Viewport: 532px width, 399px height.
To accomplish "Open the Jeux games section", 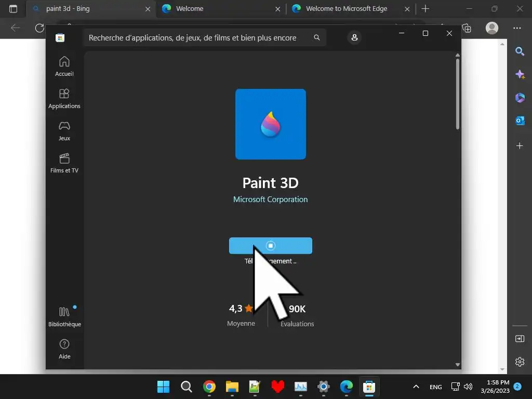I will coord(64,131).
